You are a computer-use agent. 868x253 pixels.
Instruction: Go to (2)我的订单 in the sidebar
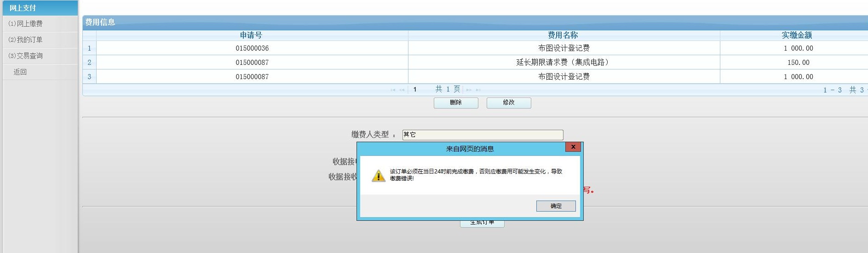point(26,40)
